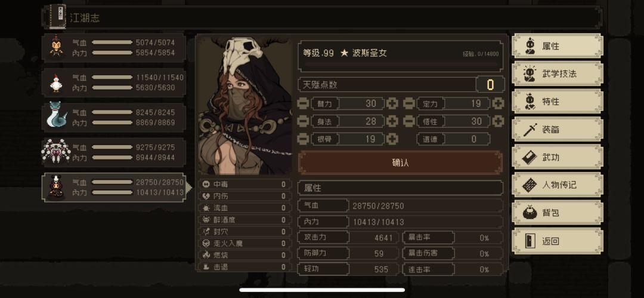Click the 中毒 status icon

pyautogui.click(x=206, y=185)
